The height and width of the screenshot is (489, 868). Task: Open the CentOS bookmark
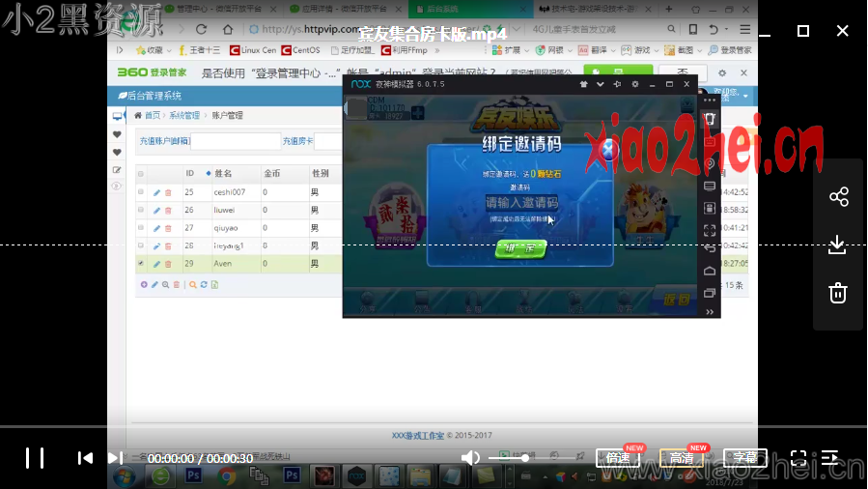[300, 50]
